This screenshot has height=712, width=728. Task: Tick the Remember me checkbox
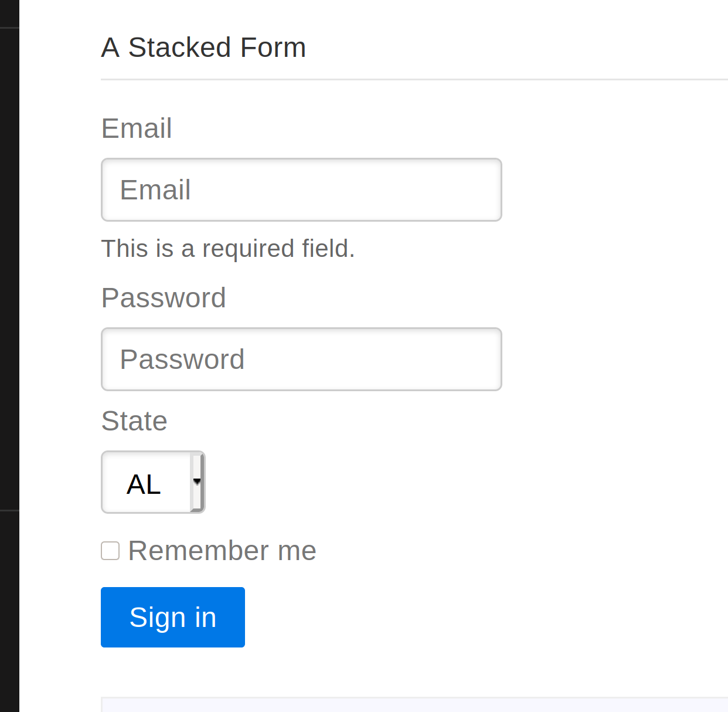tap(110, 551)
